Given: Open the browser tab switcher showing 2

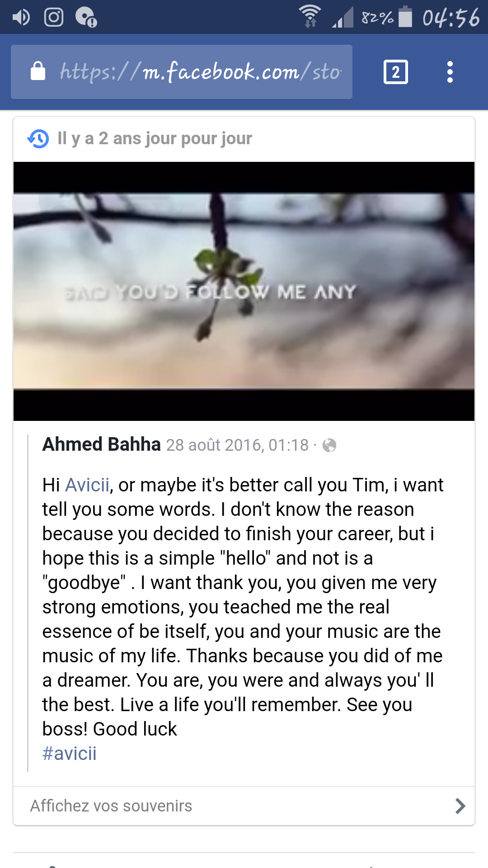Looking at the screenshot, I should (395, 72).
